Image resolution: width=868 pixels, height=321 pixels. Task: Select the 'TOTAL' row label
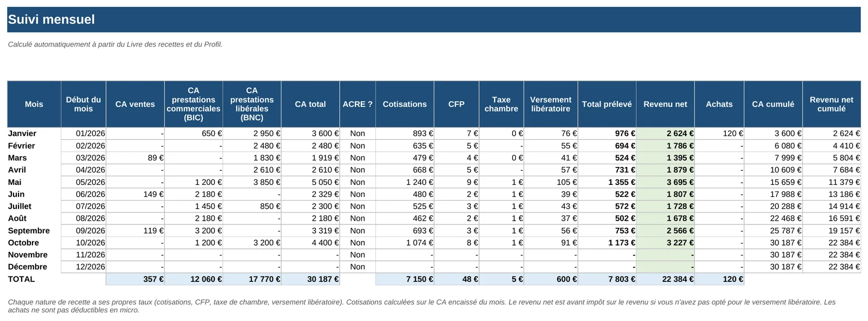(x=34, y=279)
